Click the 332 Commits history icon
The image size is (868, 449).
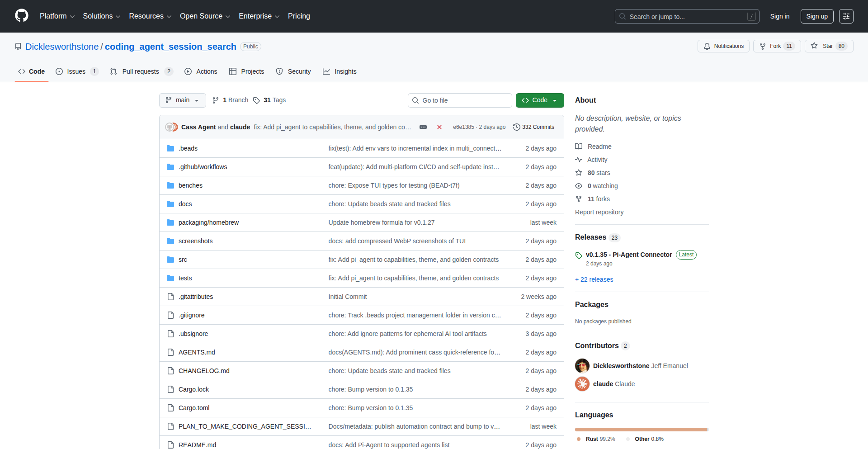pos(517,127)
